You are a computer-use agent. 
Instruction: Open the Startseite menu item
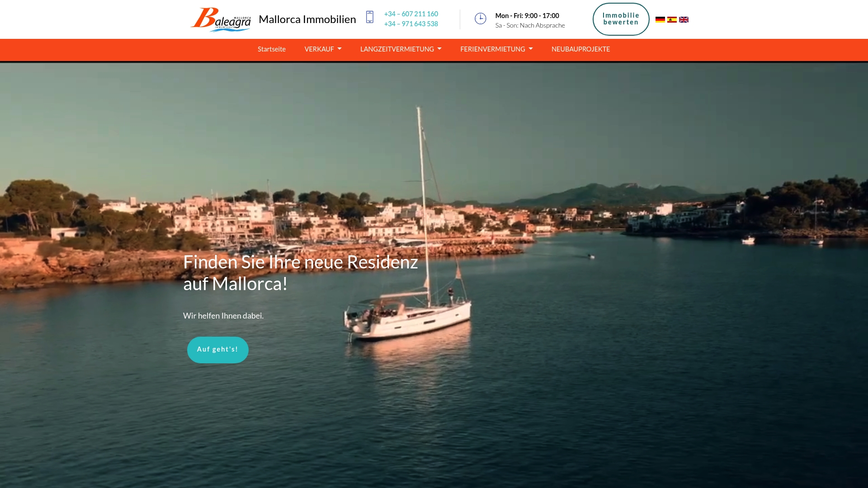coord(272,49)
